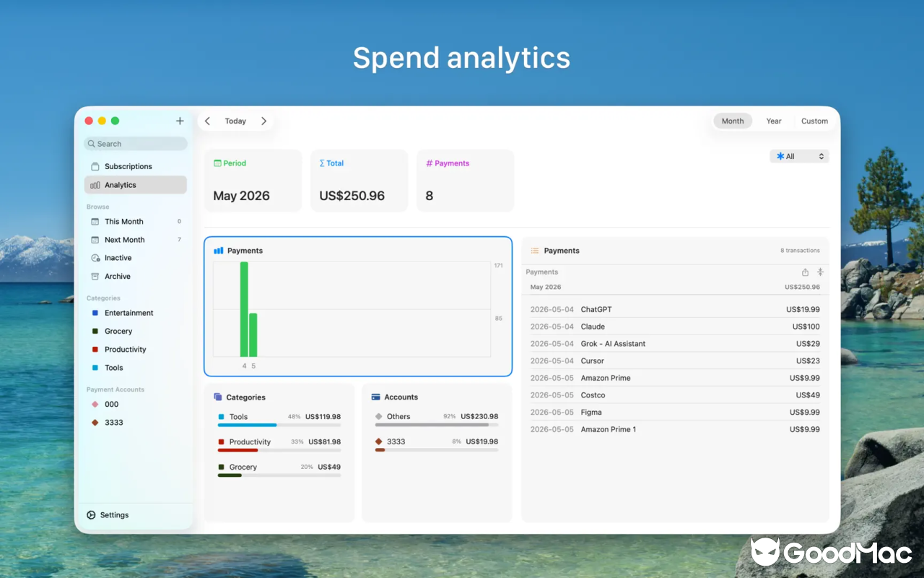Select the ChatGPT payment row

[x=675, y=309]
